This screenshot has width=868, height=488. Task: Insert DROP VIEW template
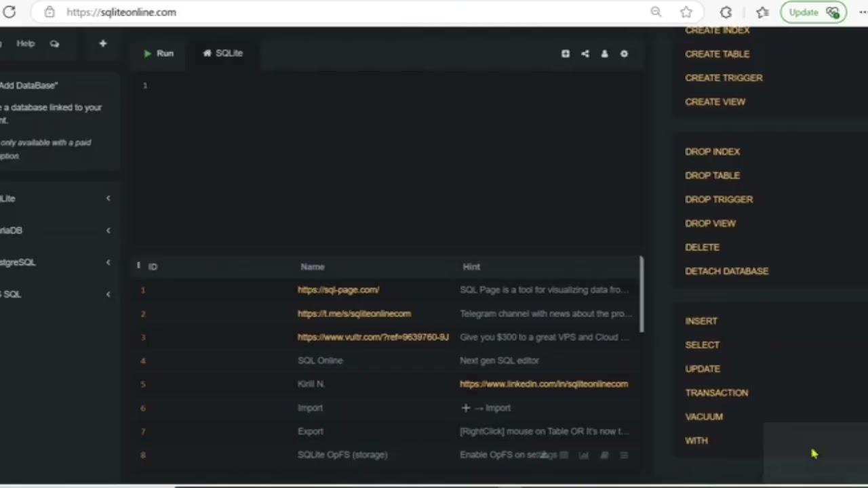[710, 223]
